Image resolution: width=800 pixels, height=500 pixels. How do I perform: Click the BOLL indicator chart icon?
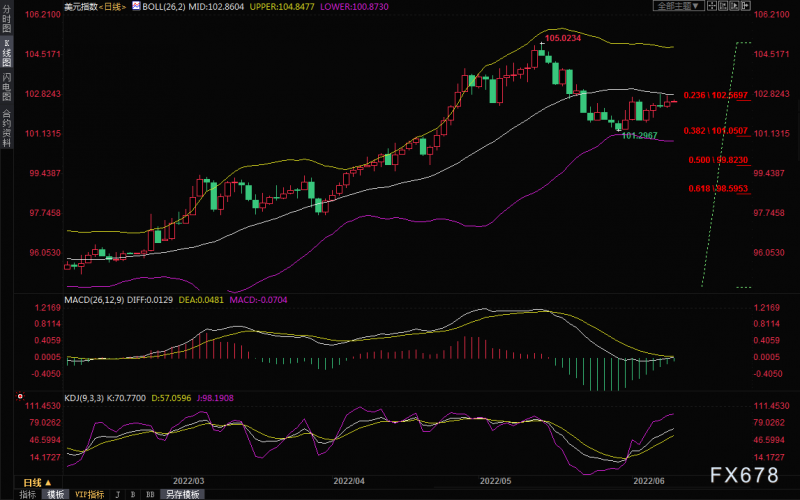pos(136,6)
